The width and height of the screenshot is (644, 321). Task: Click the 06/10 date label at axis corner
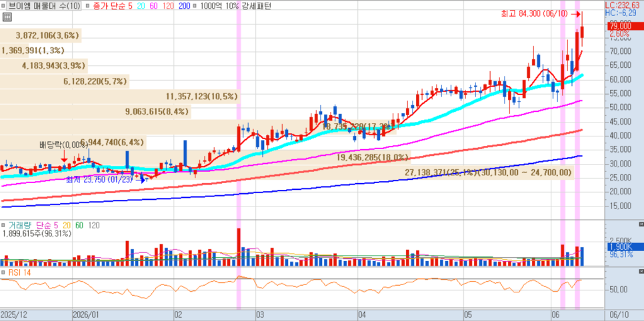tap(620, 314)
